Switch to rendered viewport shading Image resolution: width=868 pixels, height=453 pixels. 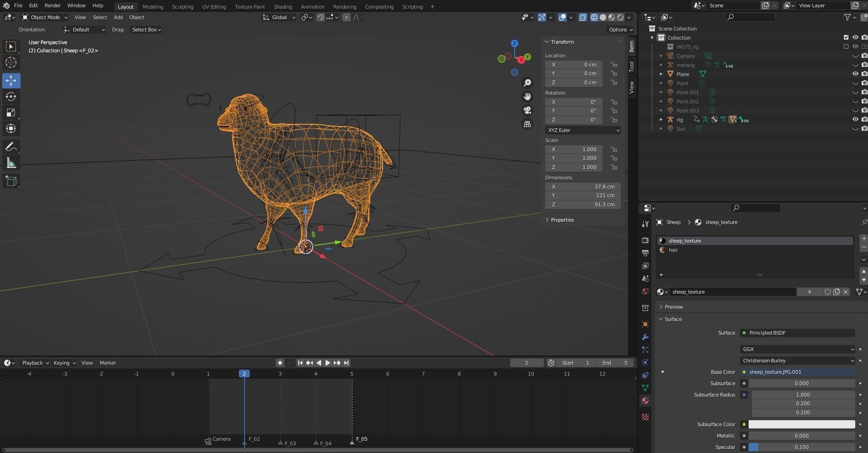point(620,17)
